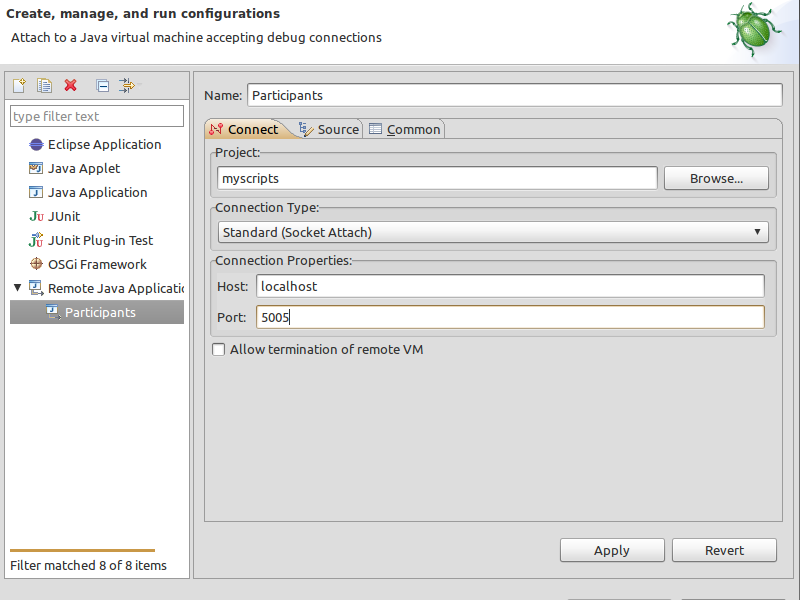Click the 'Attach to a Java virtual machine' description

click(196, 38)
